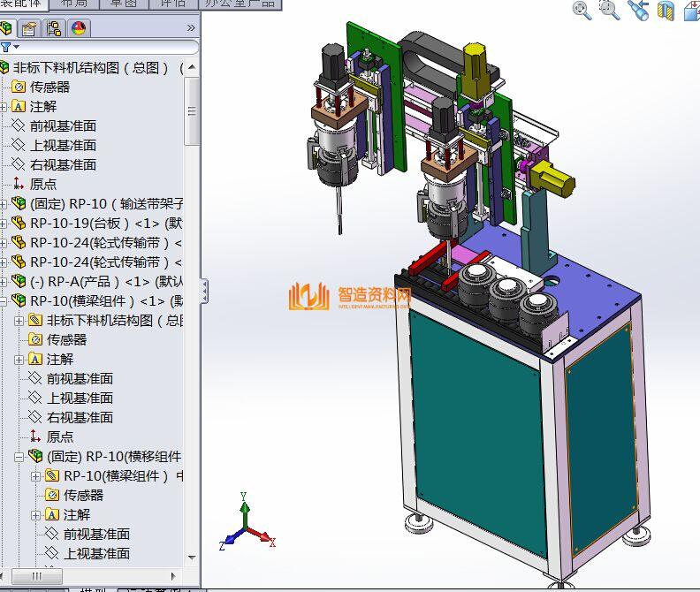Select the top-level 原点 origin item

[x=42, y=185]
